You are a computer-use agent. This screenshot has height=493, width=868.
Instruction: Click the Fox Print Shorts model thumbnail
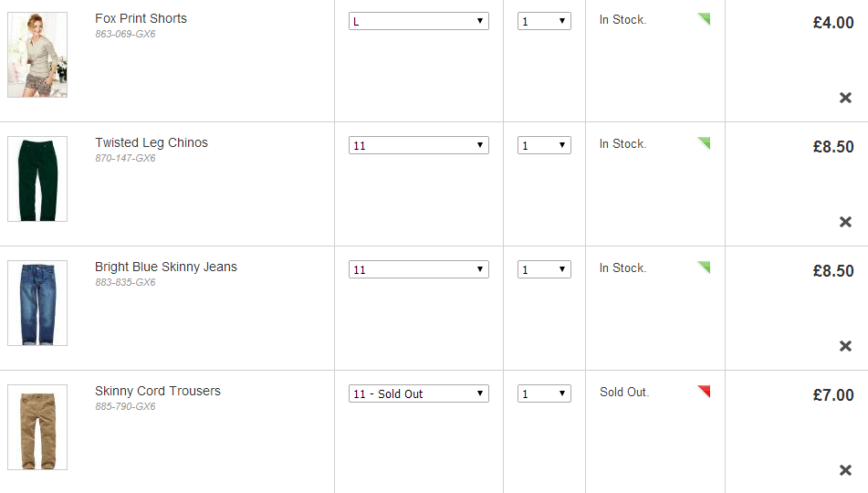point(37,55)
